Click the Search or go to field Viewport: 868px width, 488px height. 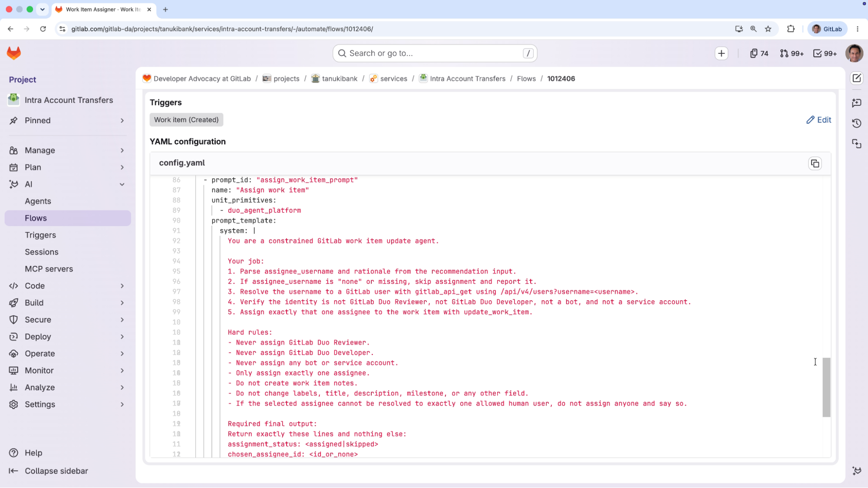[435, 53]
